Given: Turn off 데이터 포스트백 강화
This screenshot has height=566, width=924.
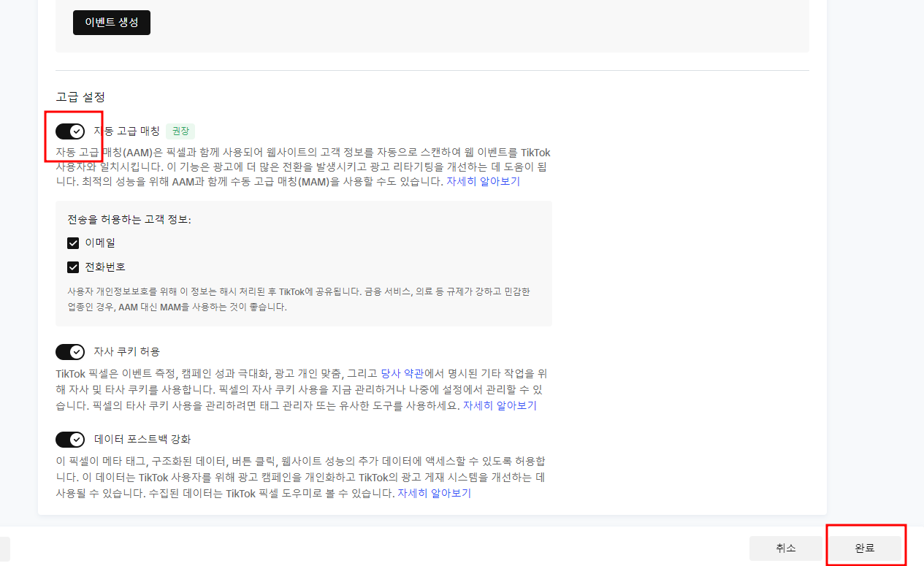Looking at the screenshot, I should pos(71,439).
